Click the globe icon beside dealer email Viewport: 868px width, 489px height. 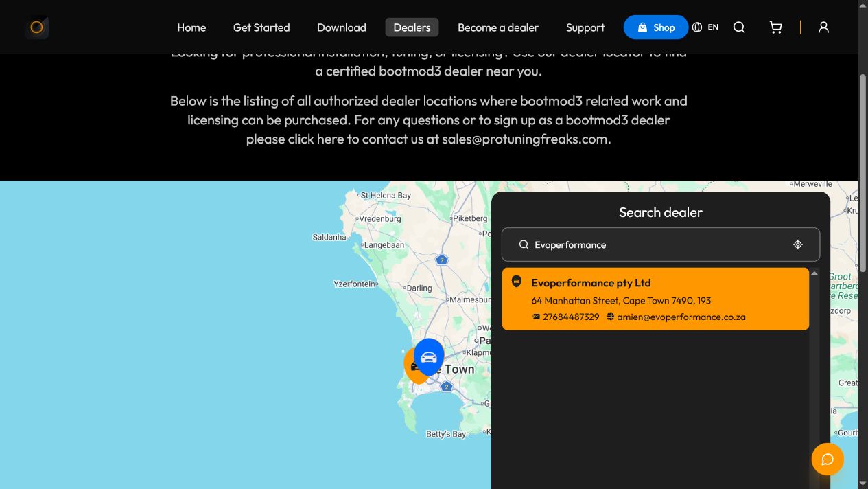[x=610, y=317]
